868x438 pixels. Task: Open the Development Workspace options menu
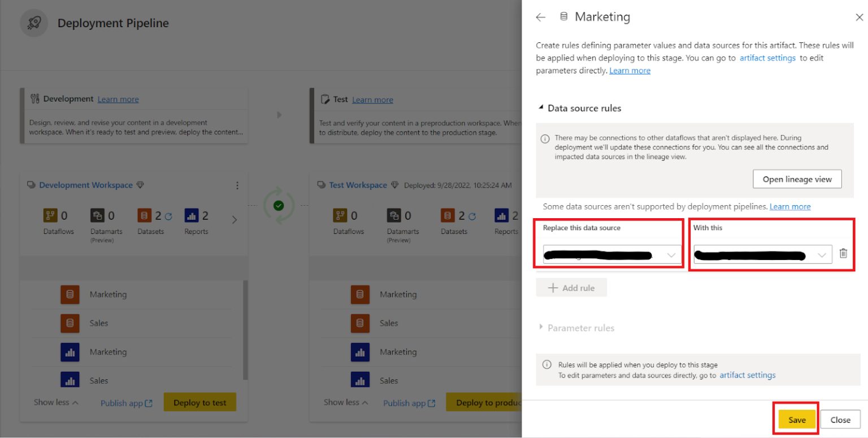(237, 185)
